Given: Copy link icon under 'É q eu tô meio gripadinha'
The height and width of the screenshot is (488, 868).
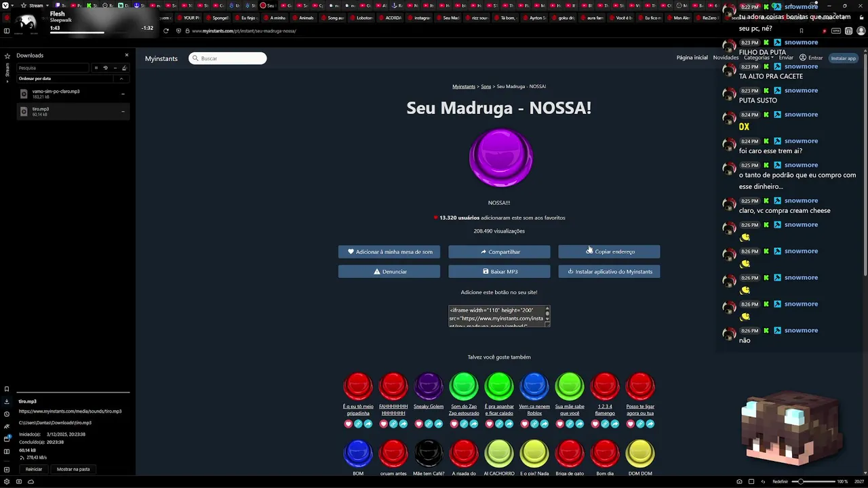Looking at the screenshot, I should tap(358, 424).
